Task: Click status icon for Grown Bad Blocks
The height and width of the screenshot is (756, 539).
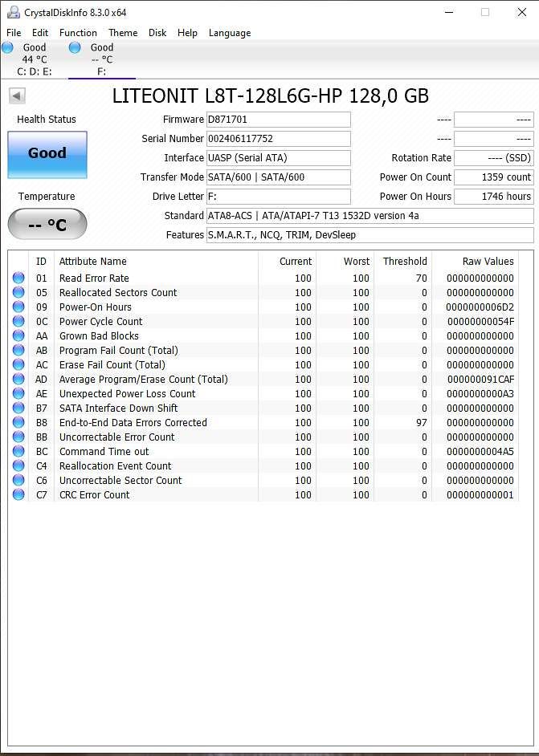Action: 18,335
